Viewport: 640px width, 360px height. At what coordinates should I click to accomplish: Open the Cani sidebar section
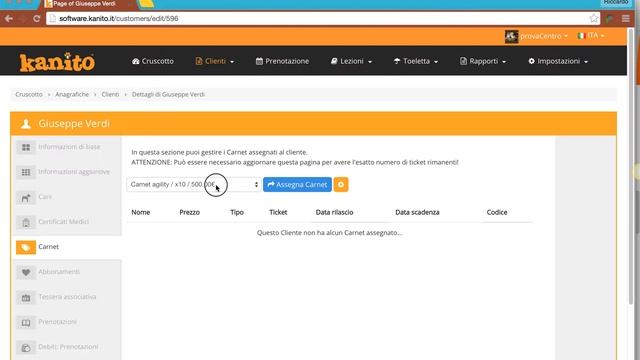point(67,197)
